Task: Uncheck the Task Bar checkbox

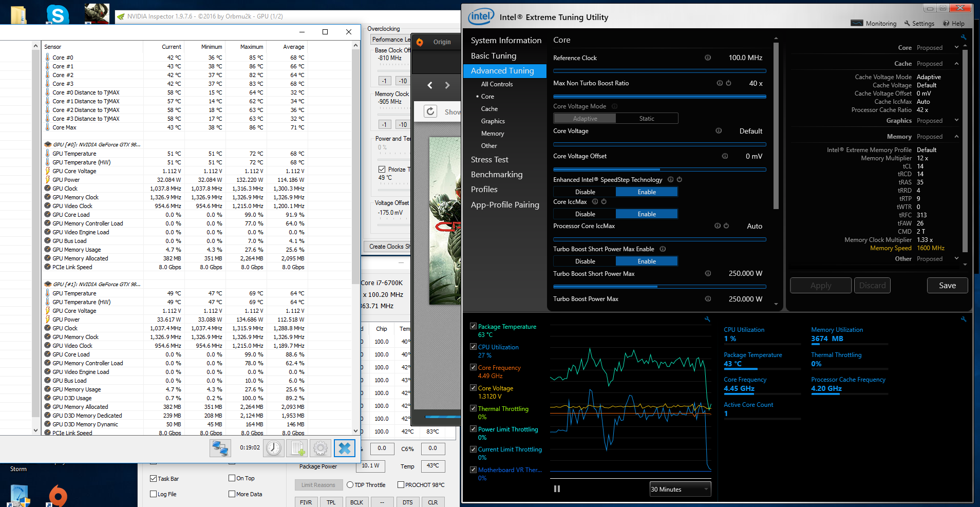Action: 153,478
